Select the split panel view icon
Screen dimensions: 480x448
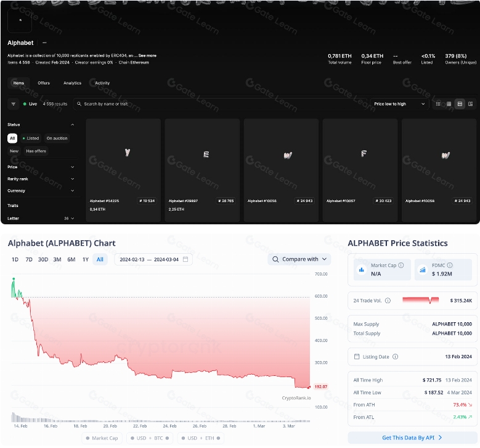(x=471, y=104)
